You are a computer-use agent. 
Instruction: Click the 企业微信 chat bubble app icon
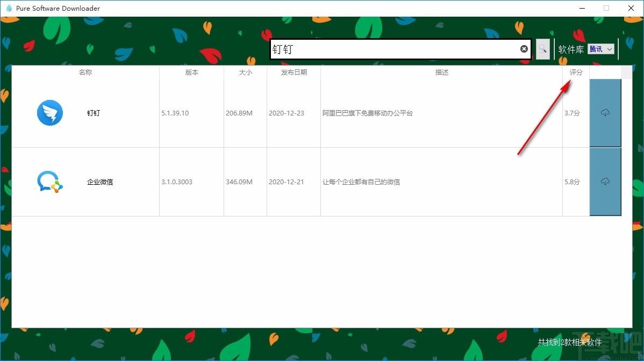(x=49, y=182)
